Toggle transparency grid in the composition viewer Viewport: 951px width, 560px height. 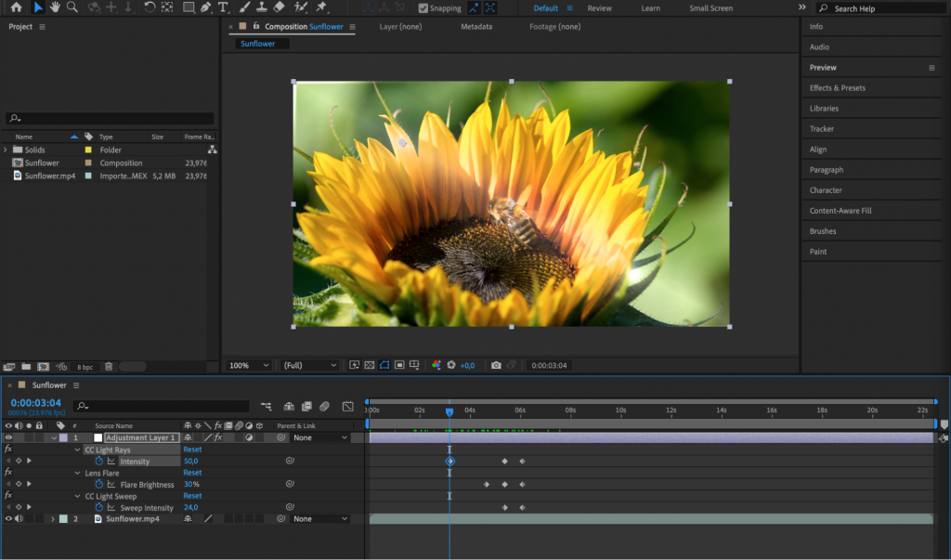(x=368, y=365)
